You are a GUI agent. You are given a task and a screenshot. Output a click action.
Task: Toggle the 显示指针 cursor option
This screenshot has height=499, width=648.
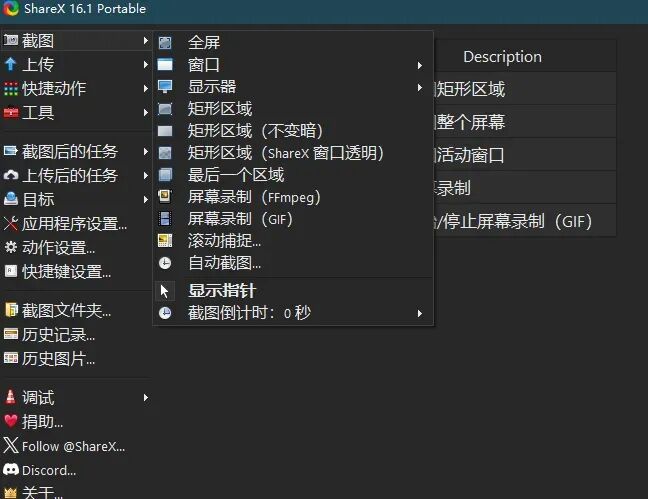point(293,290)
